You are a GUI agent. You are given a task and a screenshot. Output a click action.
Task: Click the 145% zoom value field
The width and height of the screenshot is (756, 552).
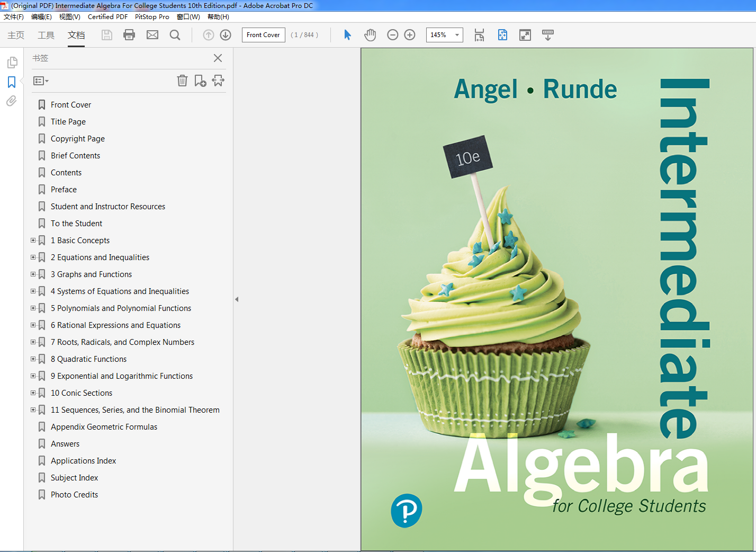tap(439, 35)
